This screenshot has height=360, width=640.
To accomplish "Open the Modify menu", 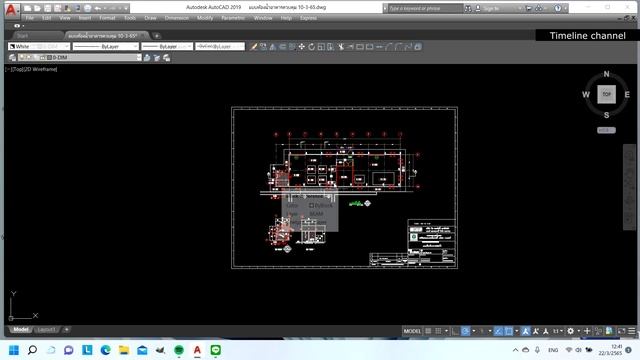I will coord(205,18).
